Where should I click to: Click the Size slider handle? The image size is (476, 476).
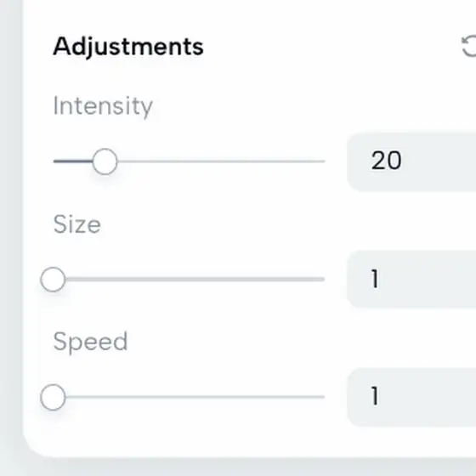click(x=53, y=280)
